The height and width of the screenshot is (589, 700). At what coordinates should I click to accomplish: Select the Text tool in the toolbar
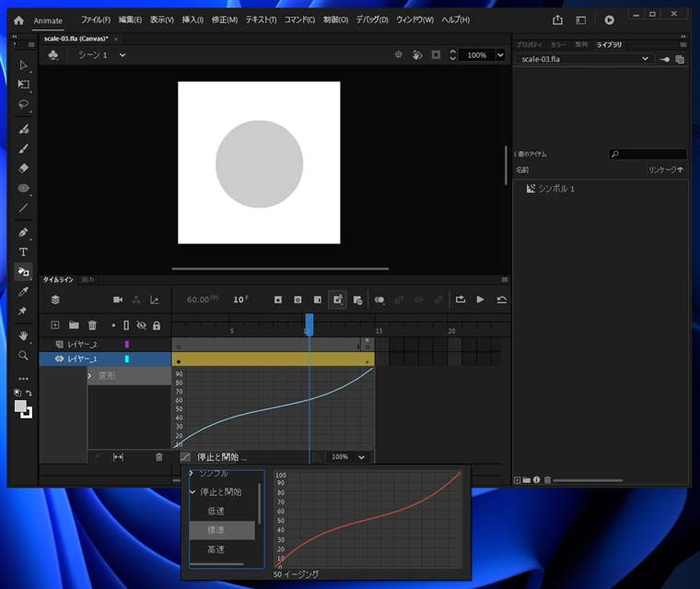[x=23, y=252]
